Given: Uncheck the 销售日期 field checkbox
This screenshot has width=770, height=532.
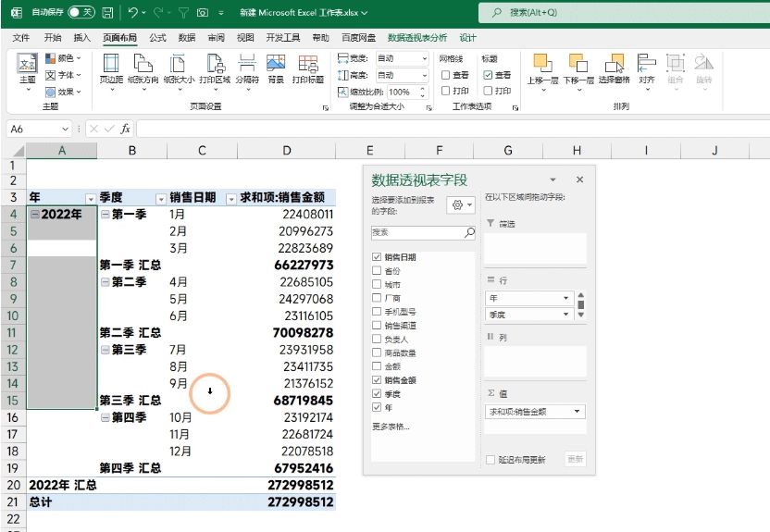Looking at the screenshot, I should [377, 256].
